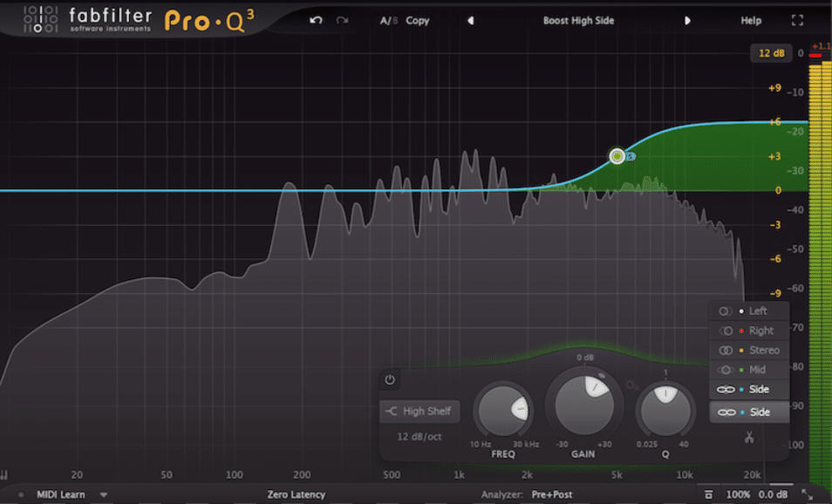Image resolution: width=832 pixels, height=504 pixels.
Task: Toggle the Gain-Q interaction gear icon
Action: pos(631,385)
